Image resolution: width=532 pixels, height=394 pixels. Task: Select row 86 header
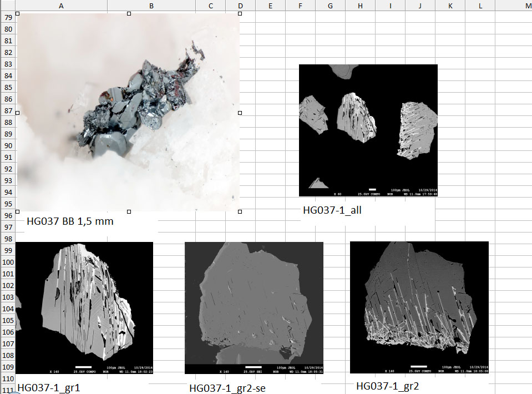(x=8, y=99)
